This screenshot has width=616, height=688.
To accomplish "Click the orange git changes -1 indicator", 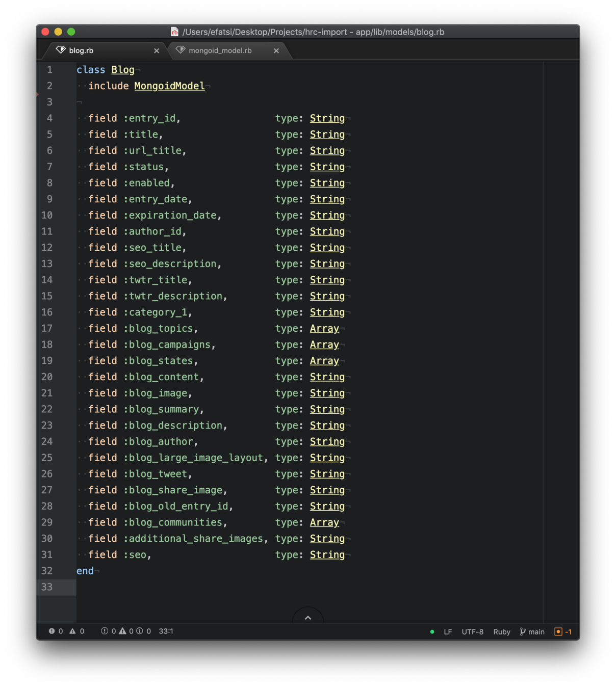I will 563,631.
